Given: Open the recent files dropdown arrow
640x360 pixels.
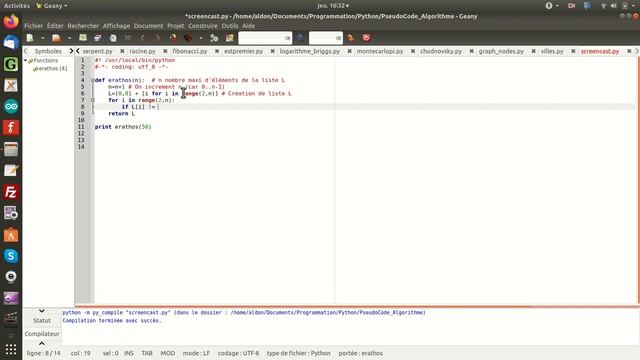Looking at the screenshot, I should (x=69, y=38).
